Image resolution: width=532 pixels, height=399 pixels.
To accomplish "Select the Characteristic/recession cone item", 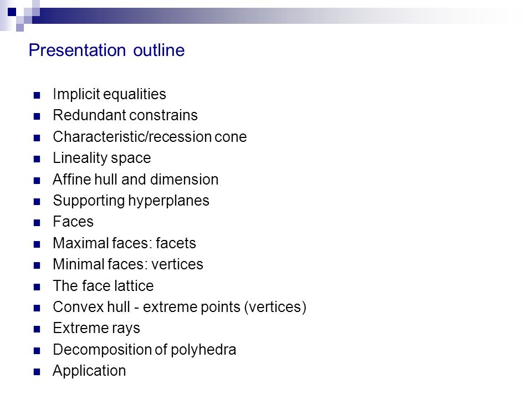I will [x=150, y=137].
